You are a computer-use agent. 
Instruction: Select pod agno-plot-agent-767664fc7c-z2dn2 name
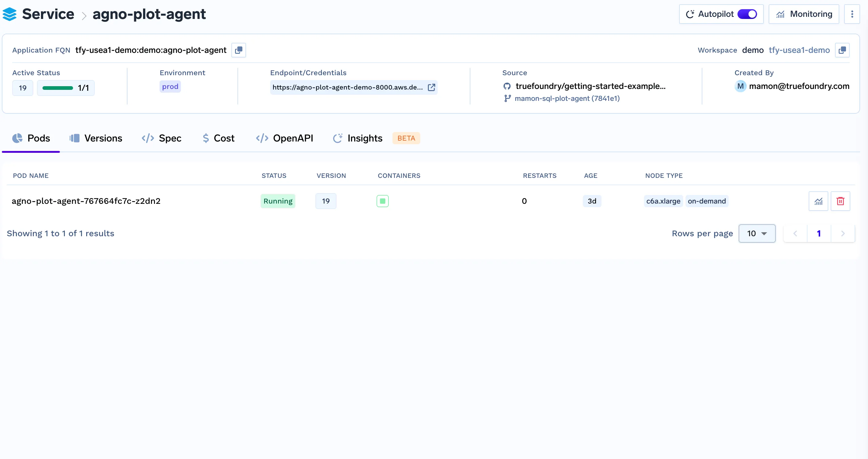[x=86, y=201]
